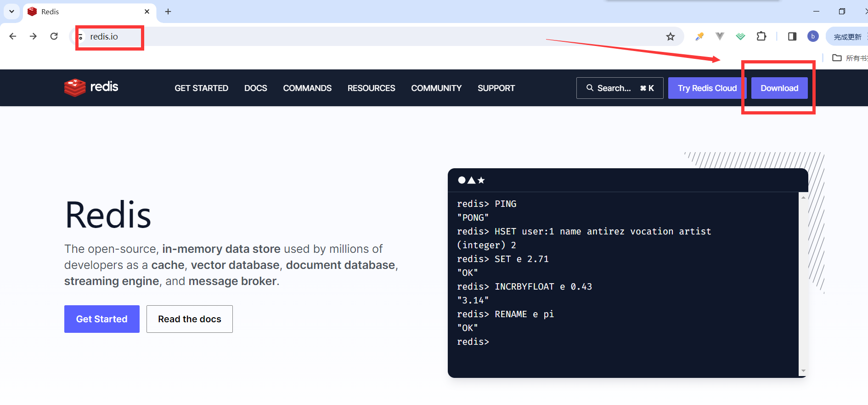
Task: Click the terminal scrollbar down arrow
Action: [x=803, y=371]
